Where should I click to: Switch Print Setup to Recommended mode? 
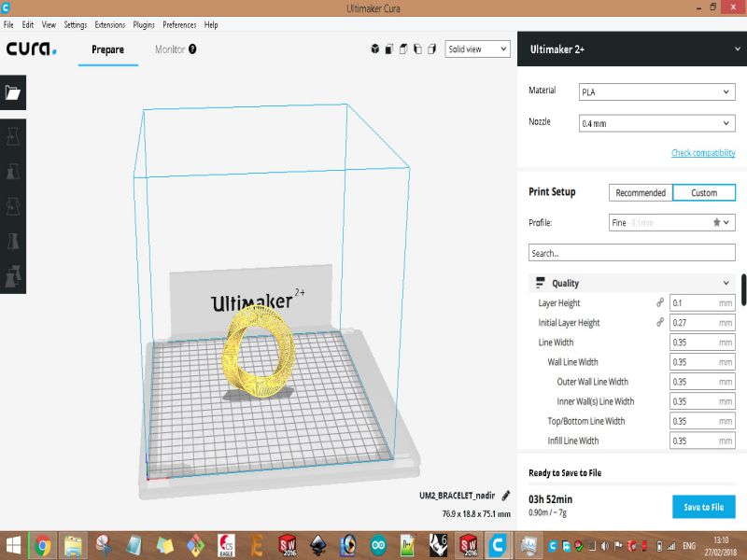(x=641, y=193)
